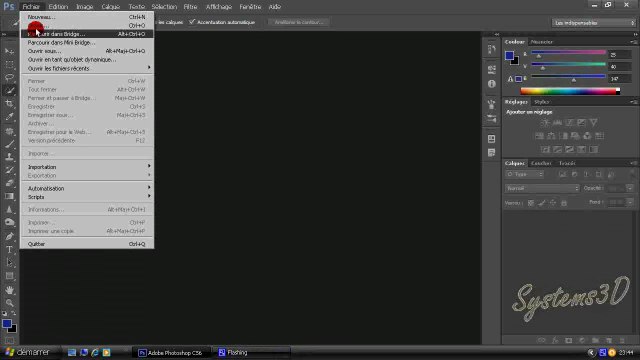Viewport: 640px width, 360px height.
Task: Choose Nouveau in Fichier menu
Action: (x=87, y=17)
